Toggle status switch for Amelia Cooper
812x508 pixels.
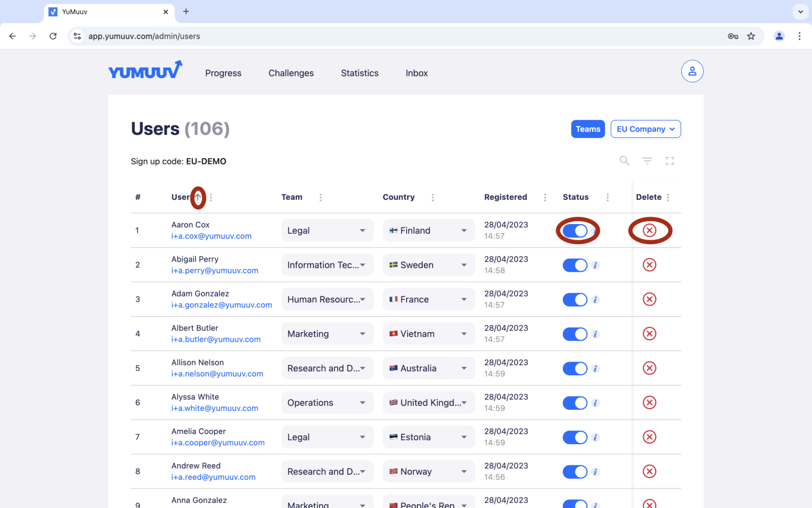pos(575,437)
